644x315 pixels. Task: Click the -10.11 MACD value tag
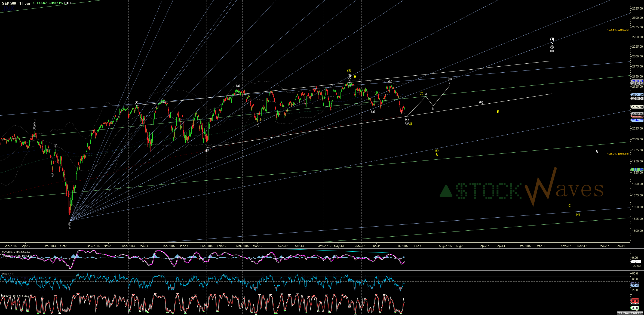click(x=636, y=262)
